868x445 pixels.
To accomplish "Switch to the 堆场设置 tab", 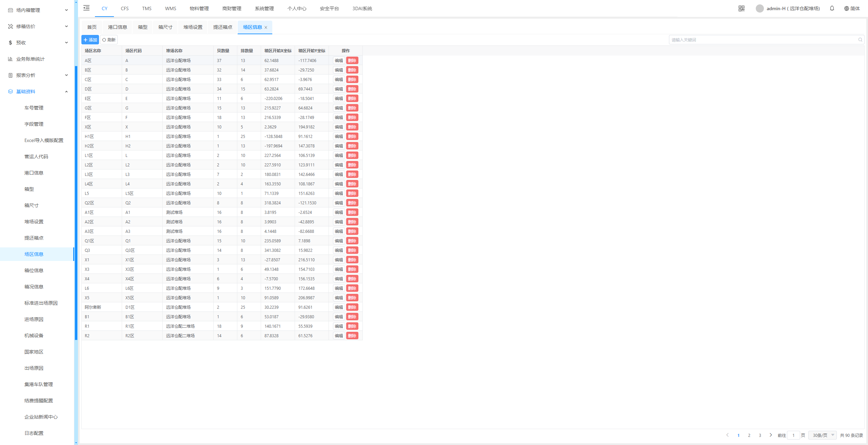I will coord(193,27).
